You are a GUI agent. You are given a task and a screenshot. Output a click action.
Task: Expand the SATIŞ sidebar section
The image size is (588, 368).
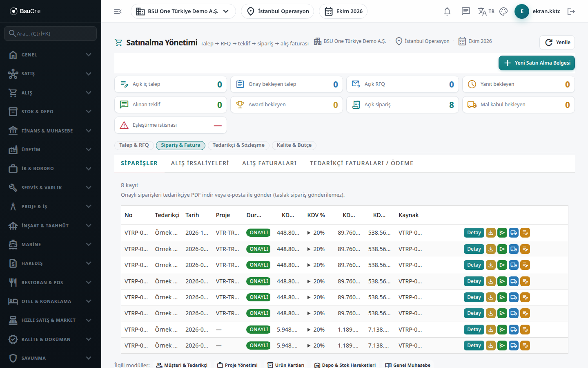pos(51,74)
